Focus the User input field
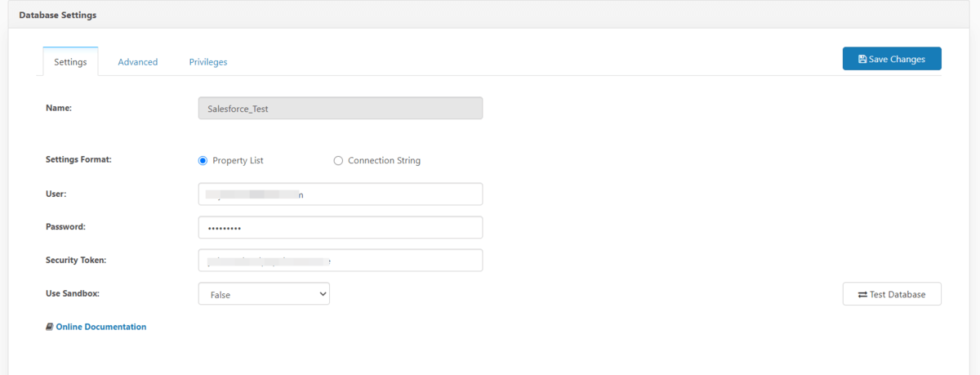Image resolution: width=980 pixels, height=375 pixels. 340,194
